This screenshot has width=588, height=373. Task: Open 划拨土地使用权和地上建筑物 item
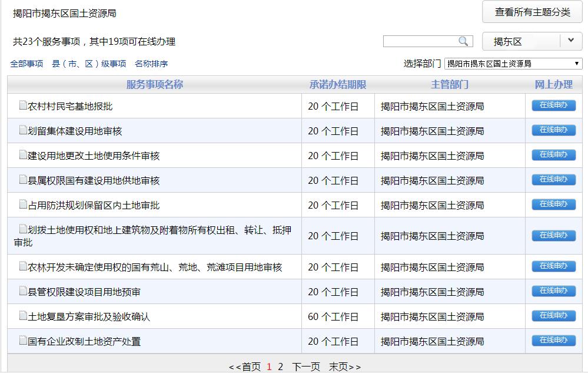pyautogui.click(x=152, y=236)
